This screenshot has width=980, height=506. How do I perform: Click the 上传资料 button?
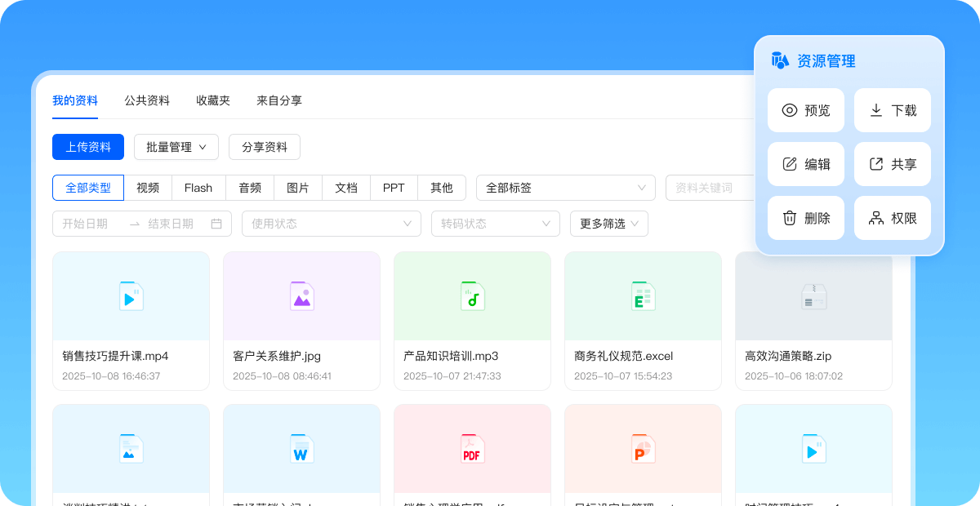coord(88,147)
